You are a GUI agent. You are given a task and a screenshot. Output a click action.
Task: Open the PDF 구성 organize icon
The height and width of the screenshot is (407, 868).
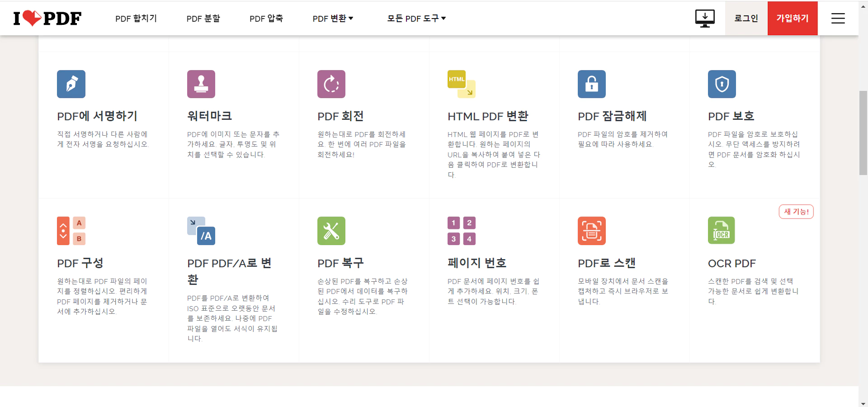coord(71,230)
